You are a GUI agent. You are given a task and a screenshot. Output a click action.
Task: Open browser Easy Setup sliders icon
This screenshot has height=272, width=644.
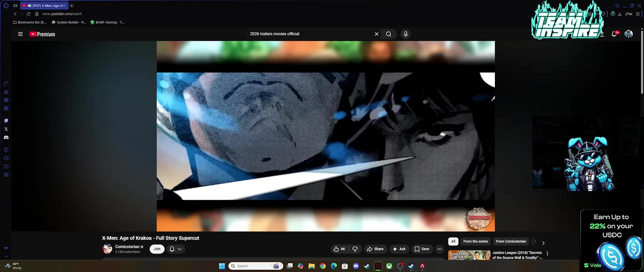(638, 14)
